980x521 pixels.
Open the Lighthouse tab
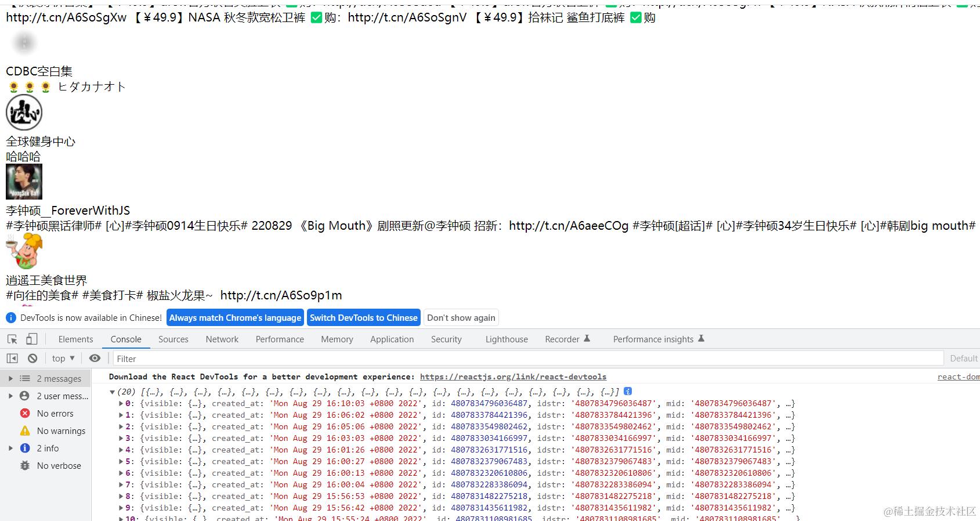tap(507, 339)
